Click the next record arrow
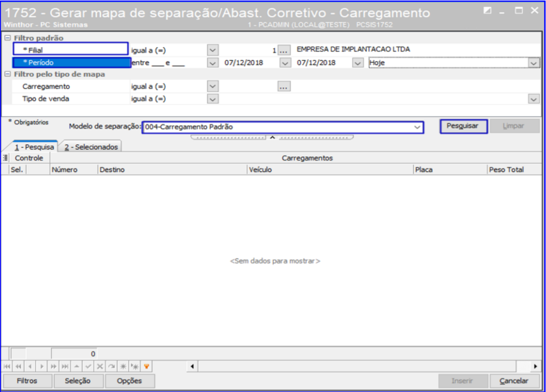The height and width of the screenshot is (392, 546). pyautogui.click(x=41, y=366)
